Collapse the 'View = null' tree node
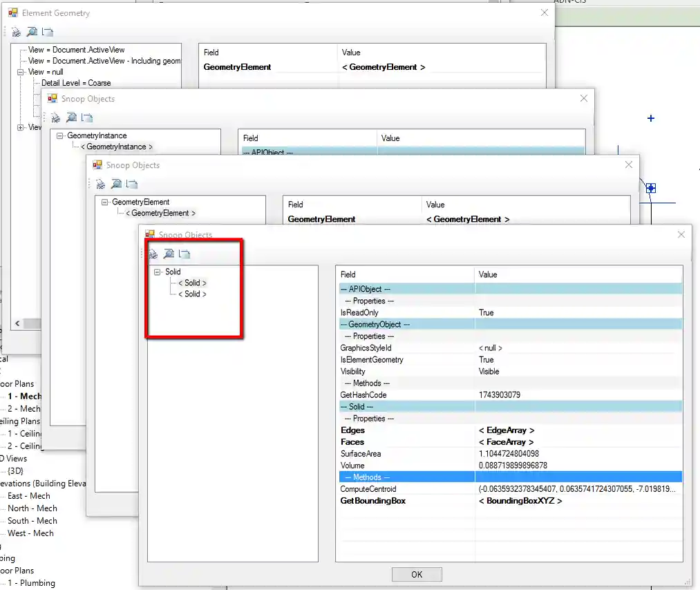The image size is (700, 590). pyautogui.click(x=21, y=72)
